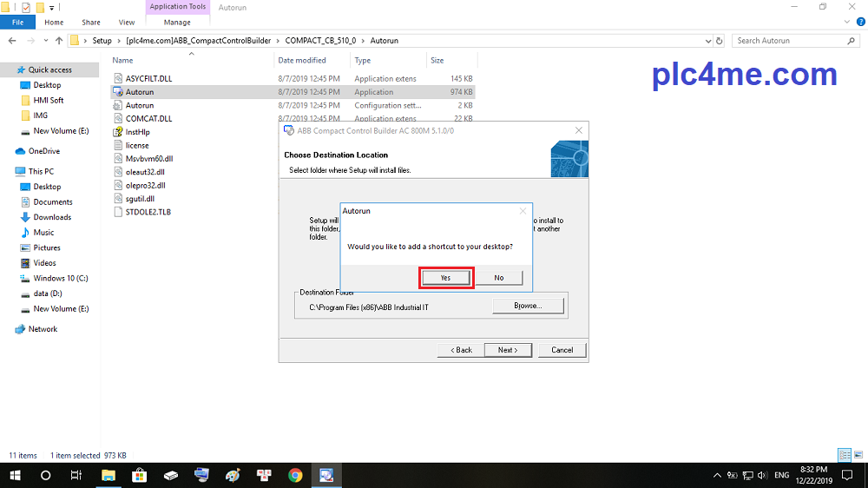Go forward in Explorer navigation
Viewport: 868px width, 488px height.
(30, 41)
